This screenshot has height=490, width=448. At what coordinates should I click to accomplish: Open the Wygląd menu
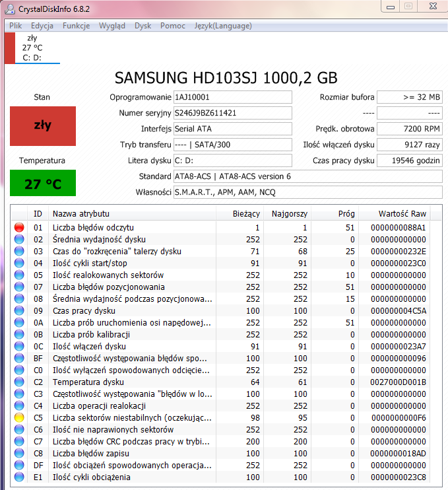pyautogui.click(x=112, y=26)
